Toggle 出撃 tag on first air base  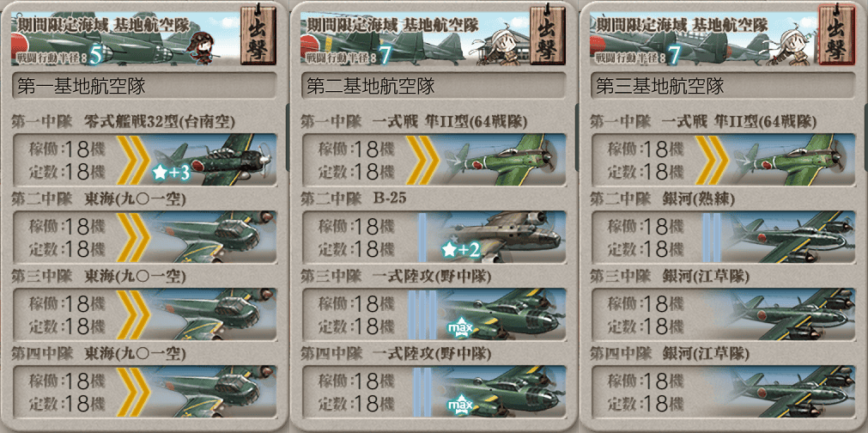(x=258, y=34)
